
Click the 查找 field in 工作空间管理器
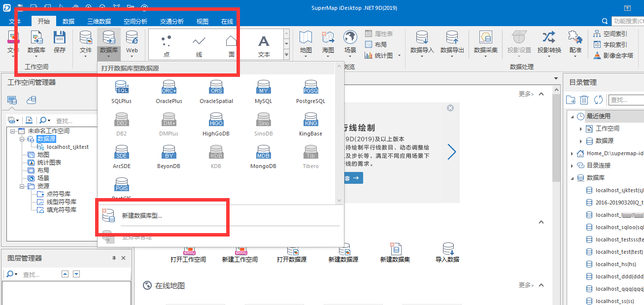[x=75, y=121]
